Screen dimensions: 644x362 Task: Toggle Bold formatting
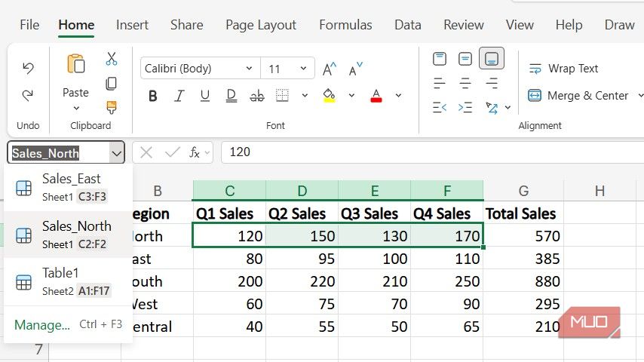pyautogui.click(x=153, y=96)
